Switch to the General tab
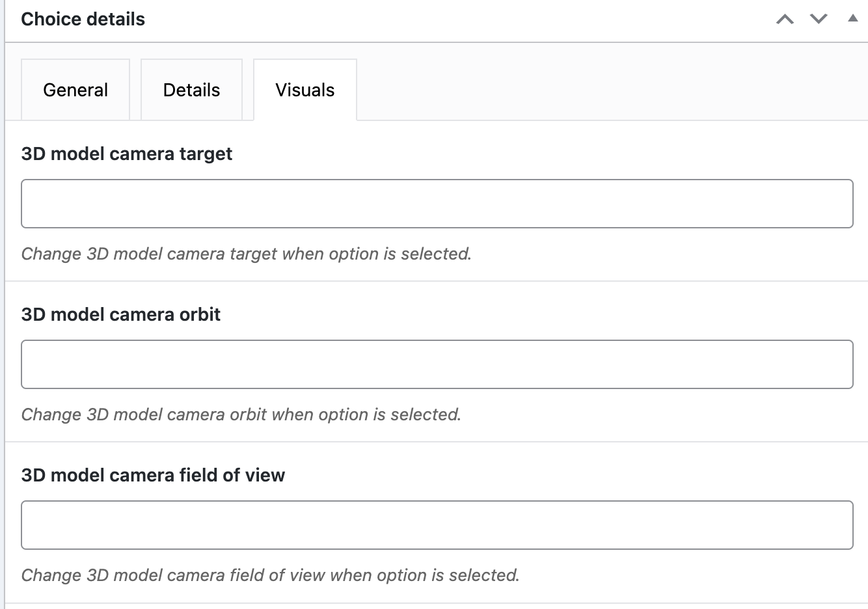868x609 pixels. coord(75,90)
